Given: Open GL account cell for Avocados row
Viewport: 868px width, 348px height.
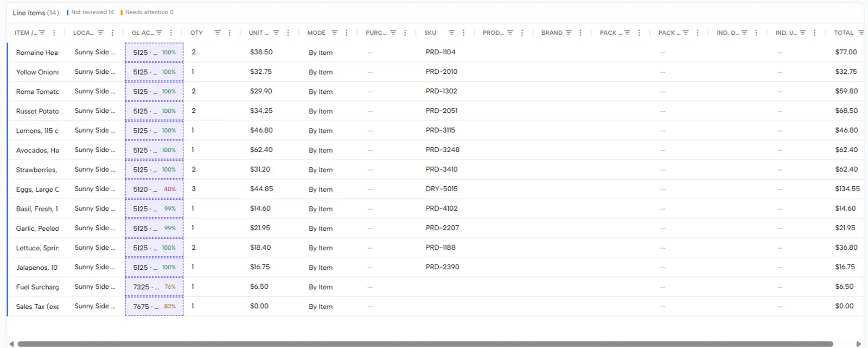Looking at the screenshot, I should tap(154, 150).
